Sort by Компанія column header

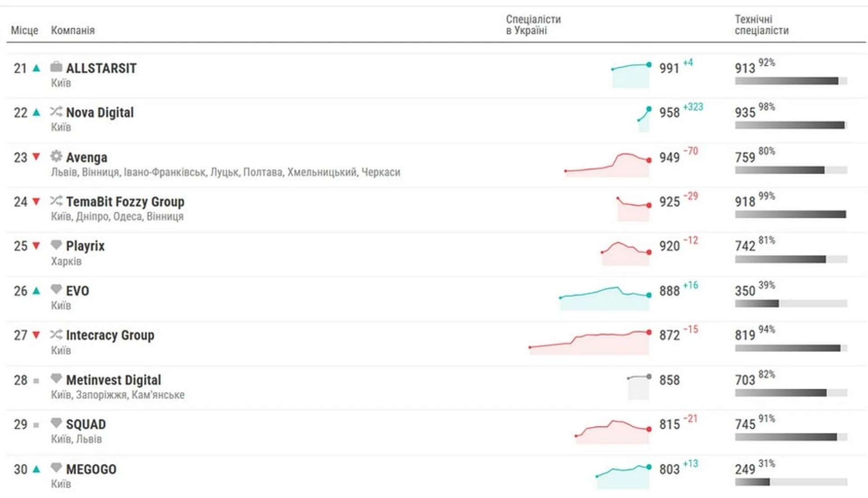coord(73,30)
